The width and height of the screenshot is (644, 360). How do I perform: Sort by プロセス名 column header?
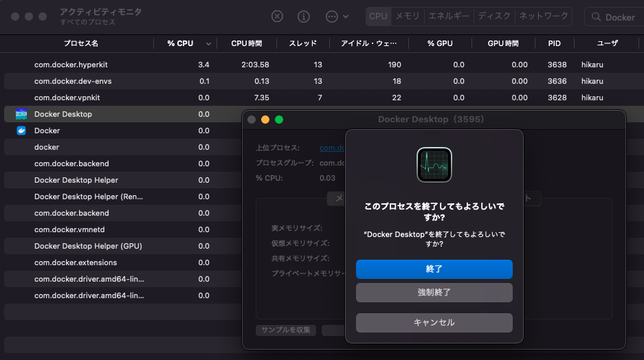(81, 43)
